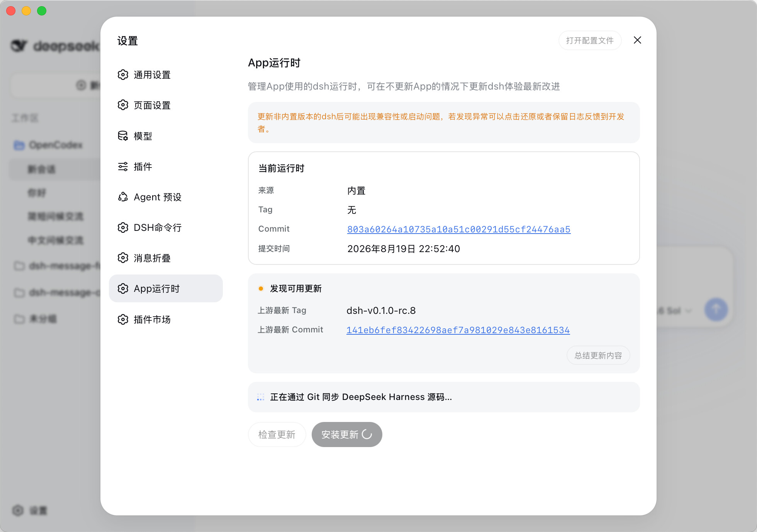The image size is (757, 532).
Task: Click the 插件 sliders icon
Action: click(123, 166)
